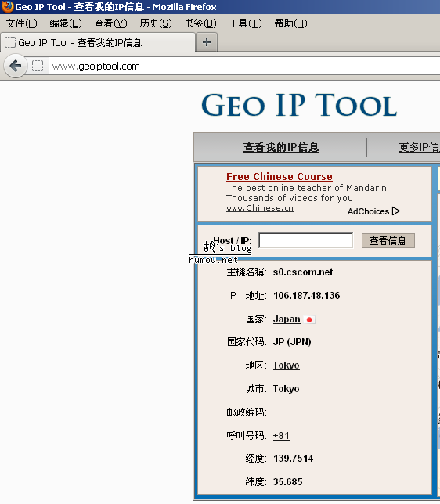Click the 主機名稱 label
The height and width of the screenshot is (504, 440).
247,272
